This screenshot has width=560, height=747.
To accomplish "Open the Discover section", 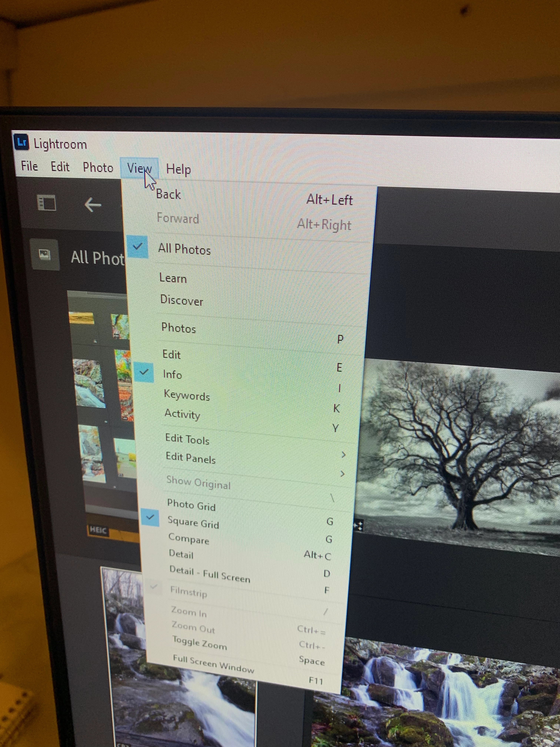I will (182, 300).
